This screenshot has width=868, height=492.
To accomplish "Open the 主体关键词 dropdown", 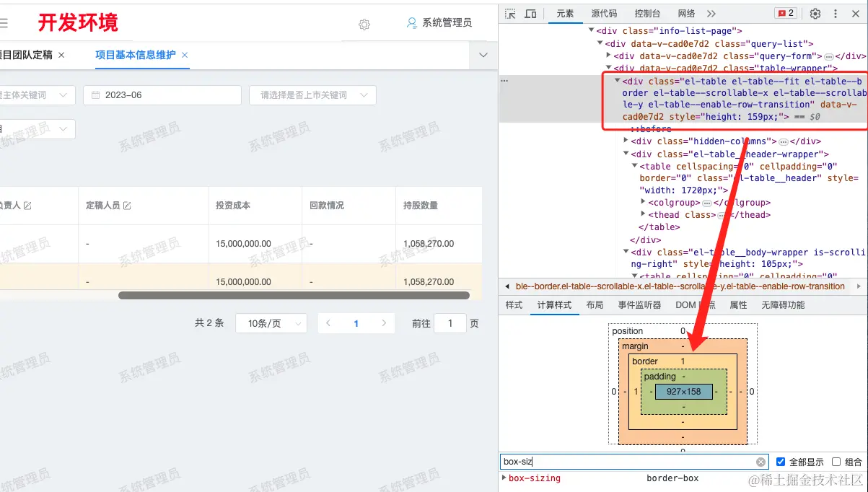I will click(36, 95).
